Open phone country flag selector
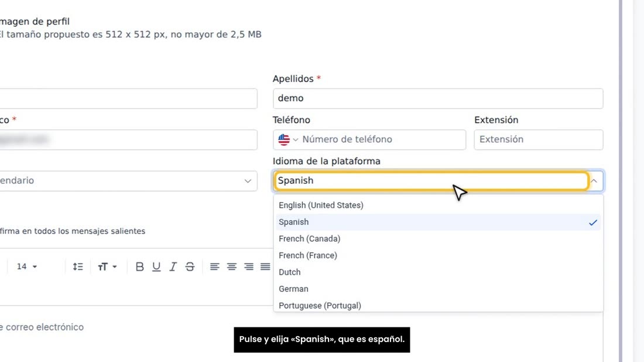Viewport: 644px width, 362px height. [288, 140]
